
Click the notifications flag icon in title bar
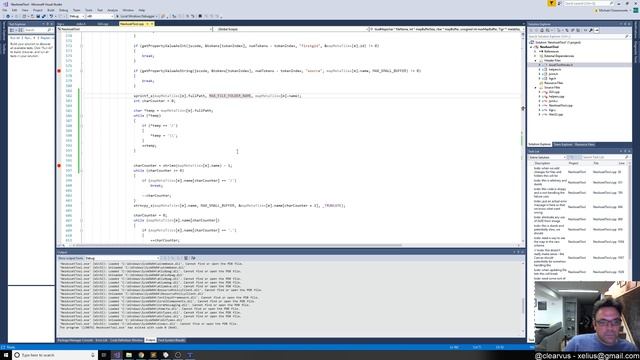(x=551, y=3)
